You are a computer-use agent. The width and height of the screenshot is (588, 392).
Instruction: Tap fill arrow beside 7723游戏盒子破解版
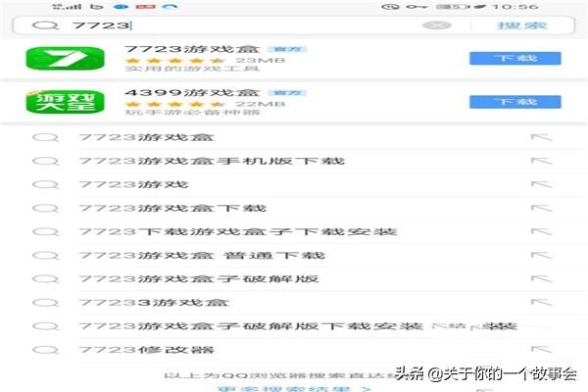540,279
